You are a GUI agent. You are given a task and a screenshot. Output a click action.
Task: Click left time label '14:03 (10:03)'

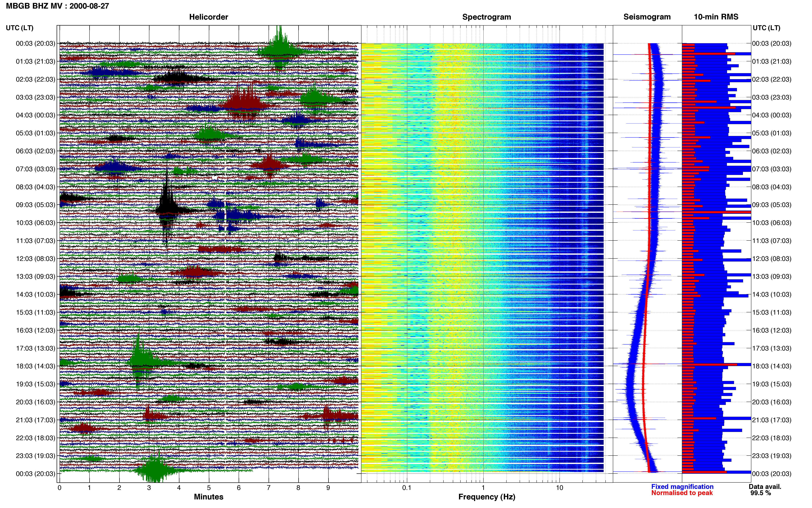[x=35, y=295]
